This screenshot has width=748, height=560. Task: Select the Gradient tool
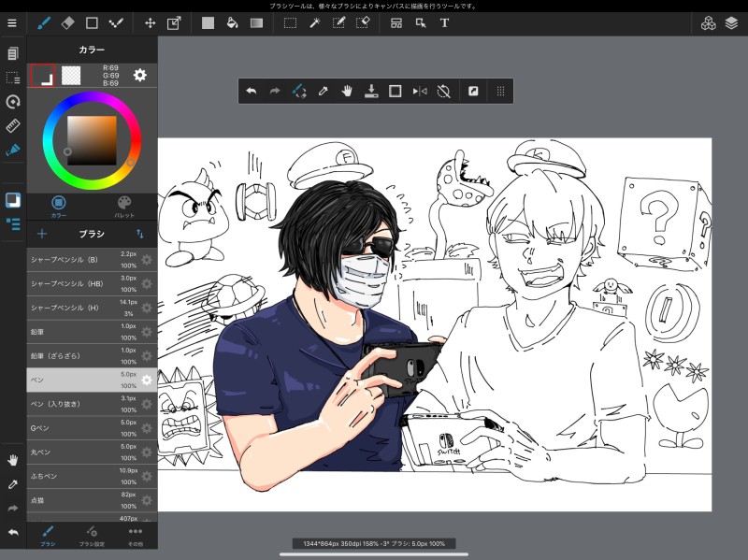(x=256, y=22)
